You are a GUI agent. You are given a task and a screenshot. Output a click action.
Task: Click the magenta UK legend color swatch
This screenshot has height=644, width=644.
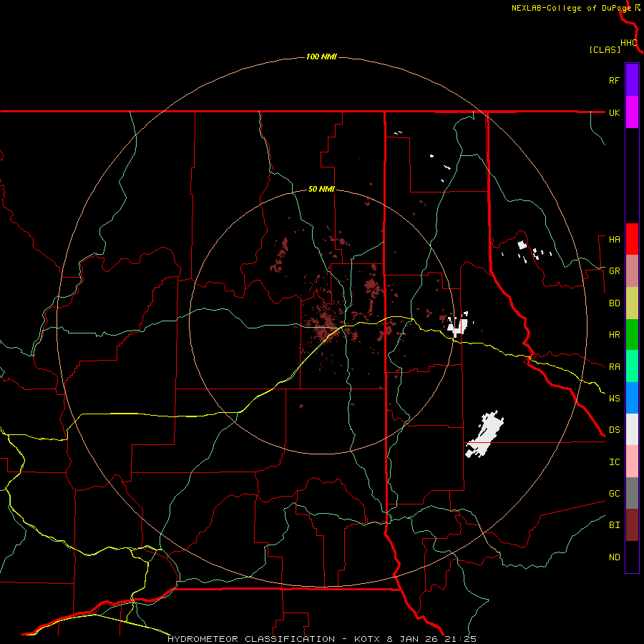click(632, 112)
